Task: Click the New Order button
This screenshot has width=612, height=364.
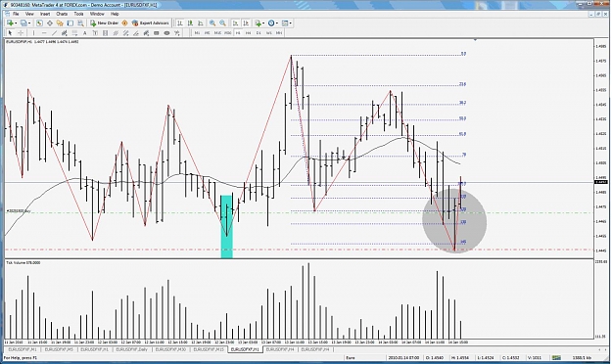Action: [105, 23]
